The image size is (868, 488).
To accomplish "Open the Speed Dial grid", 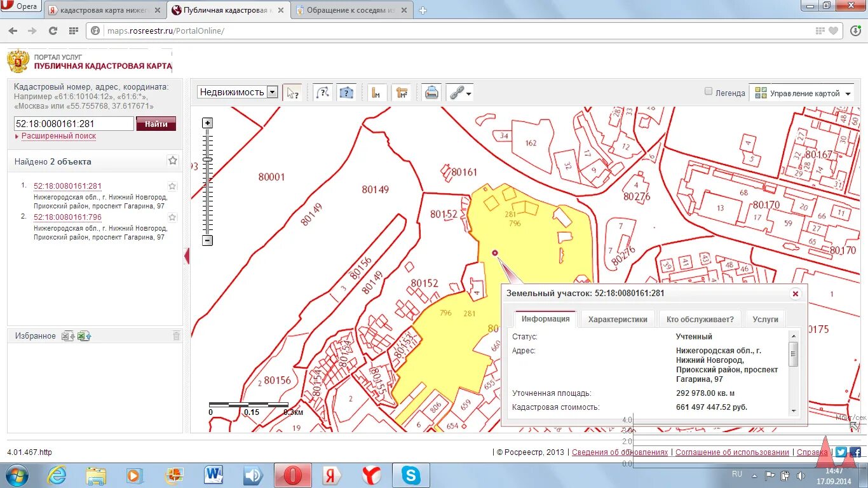I will 73,30.
